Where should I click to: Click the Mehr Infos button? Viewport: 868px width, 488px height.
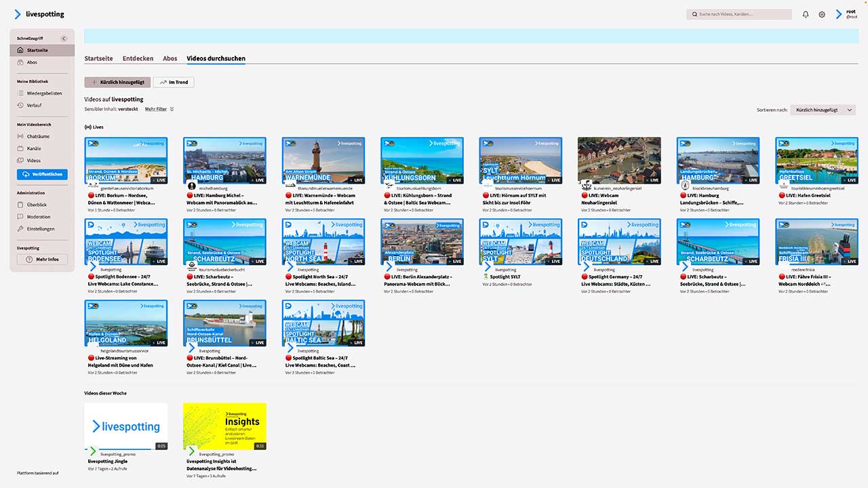pos(42,260)
